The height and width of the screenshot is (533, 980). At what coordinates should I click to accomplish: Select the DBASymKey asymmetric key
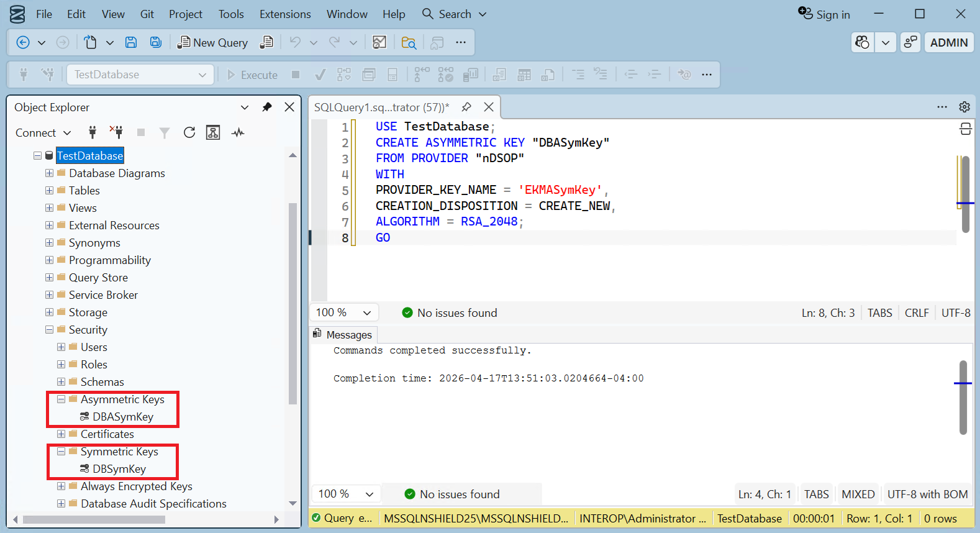point(123,417)
